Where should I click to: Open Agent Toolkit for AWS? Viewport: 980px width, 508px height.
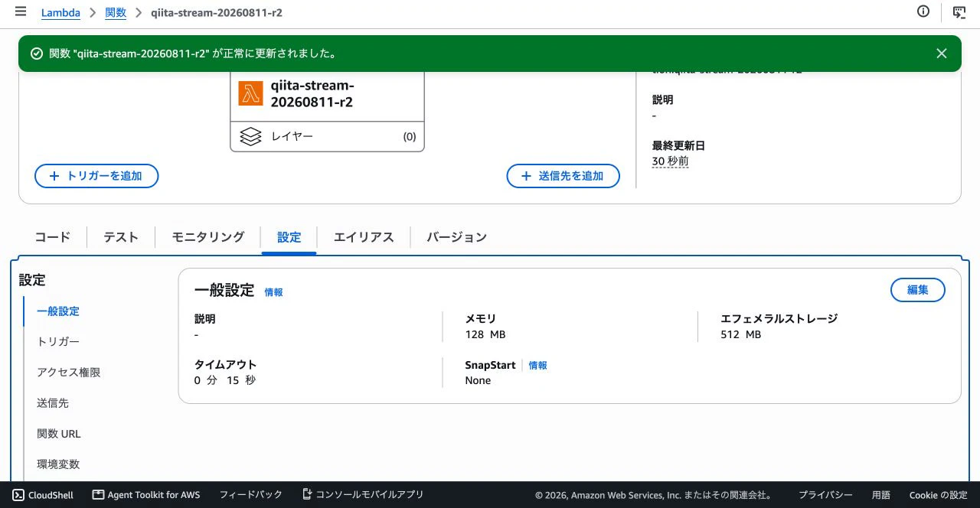(x=146, y=495)
